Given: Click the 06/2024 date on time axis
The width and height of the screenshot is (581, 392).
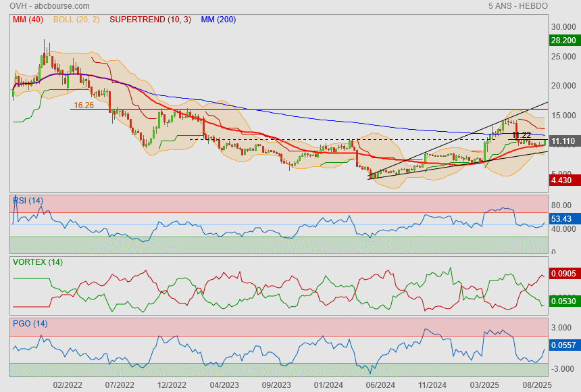Looking at the screenshot, I should click(x=380, y=385).
